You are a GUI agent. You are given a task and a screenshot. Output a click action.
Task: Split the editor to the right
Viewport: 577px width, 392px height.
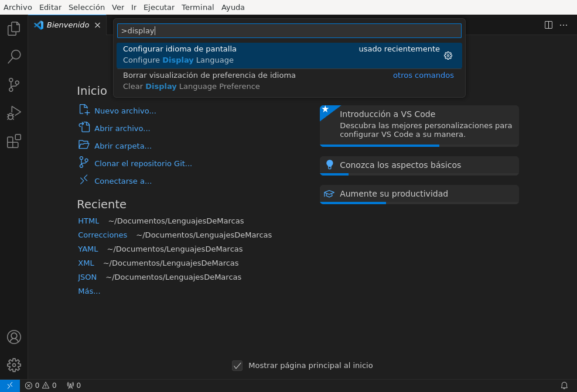point(548,25)
